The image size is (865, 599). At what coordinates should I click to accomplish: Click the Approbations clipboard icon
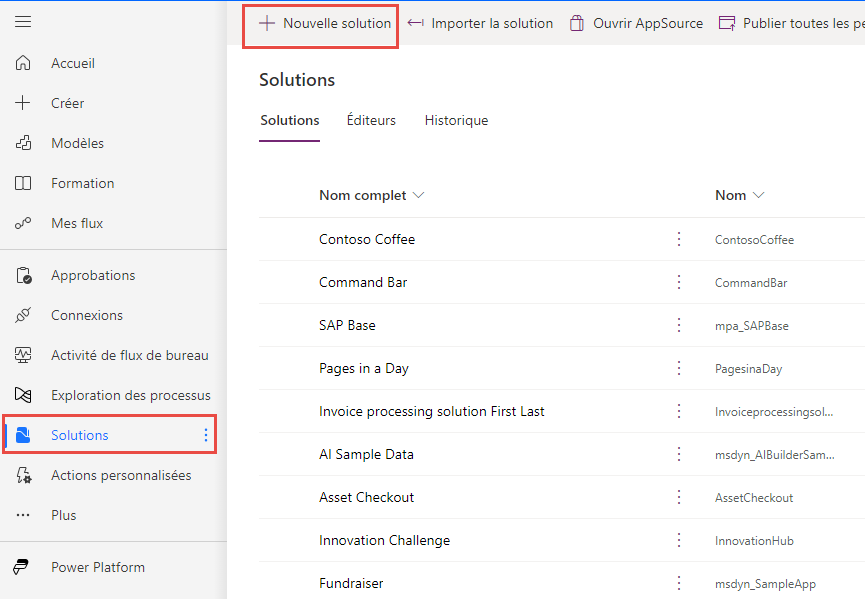tap(24, 275)
